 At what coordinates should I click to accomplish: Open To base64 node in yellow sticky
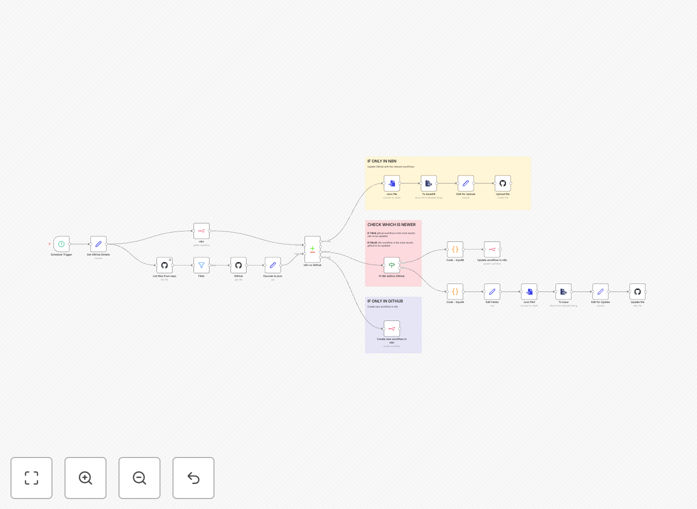429,183
